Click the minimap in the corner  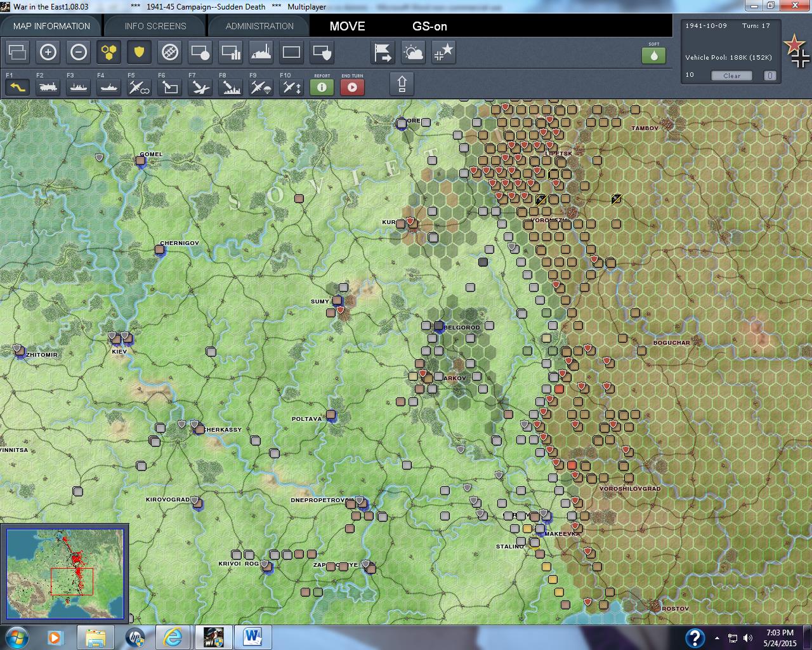coord(65,573)
